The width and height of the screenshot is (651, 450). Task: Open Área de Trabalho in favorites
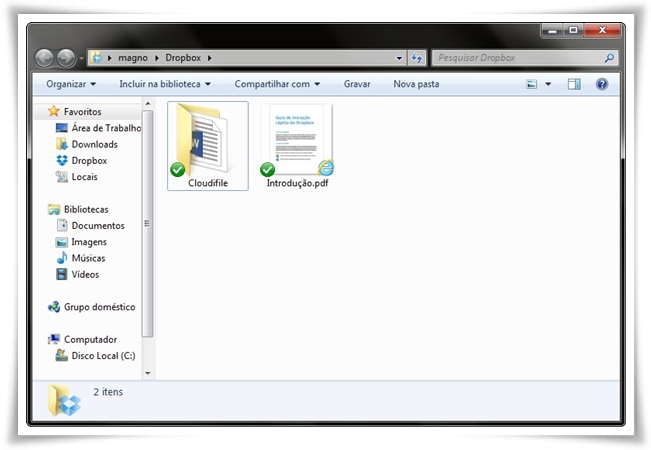106,128
